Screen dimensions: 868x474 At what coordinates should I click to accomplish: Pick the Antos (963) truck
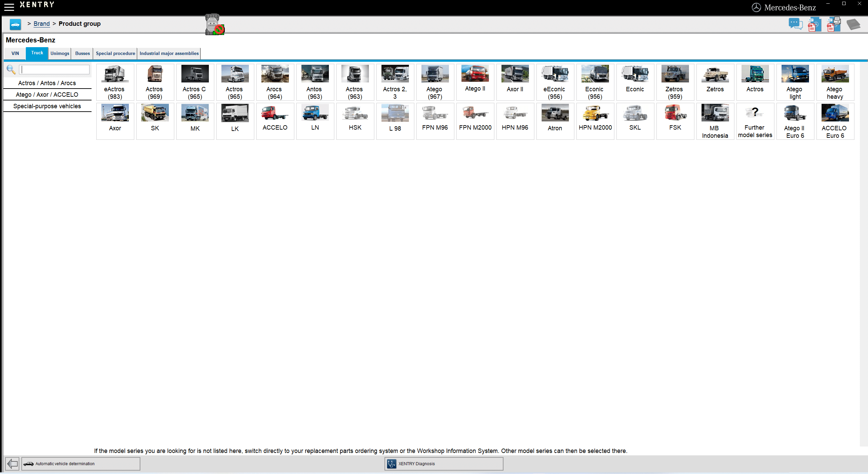pyautogui.click(x=315, y=82)
